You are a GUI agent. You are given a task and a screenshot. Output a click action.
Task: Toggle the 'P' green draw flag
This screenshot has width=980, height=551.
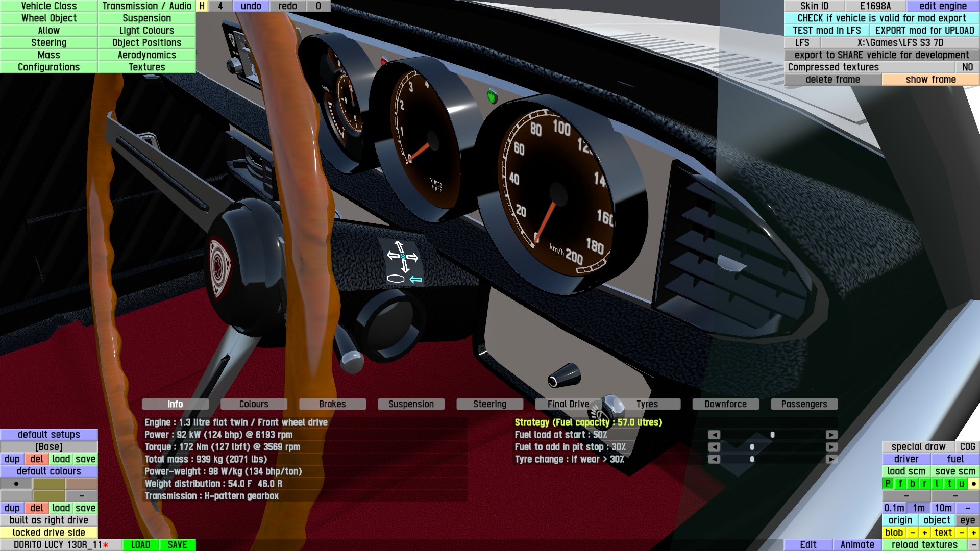(888, 484)
